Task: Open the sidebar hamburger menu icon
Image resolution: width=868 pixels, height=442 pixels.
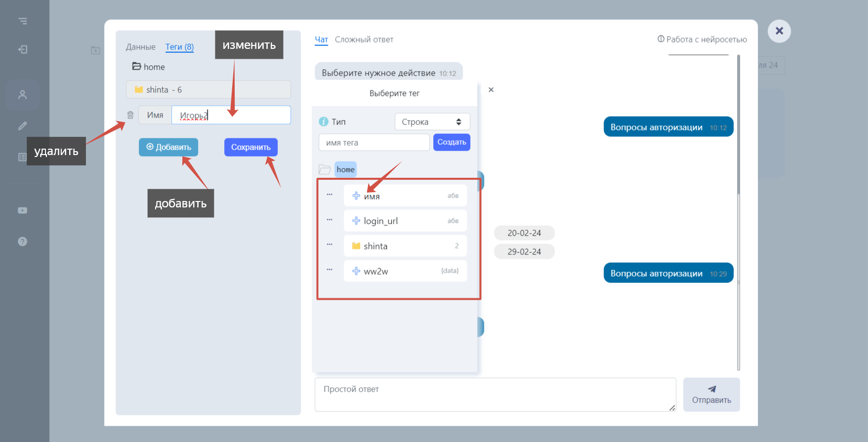Action: (x=23, y=21)
